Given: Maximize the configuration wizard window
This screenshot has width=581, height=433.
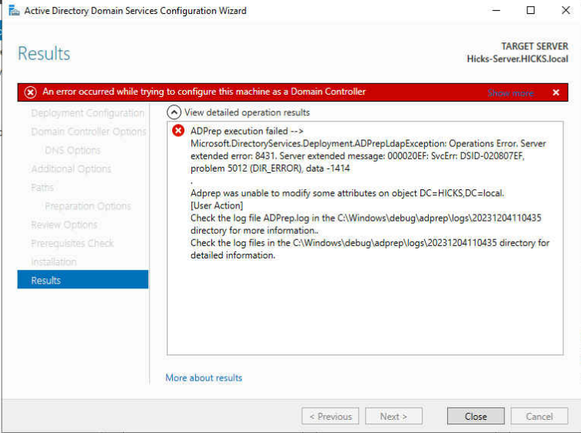Looking at the screenshot, I should (x=531, y=10).
